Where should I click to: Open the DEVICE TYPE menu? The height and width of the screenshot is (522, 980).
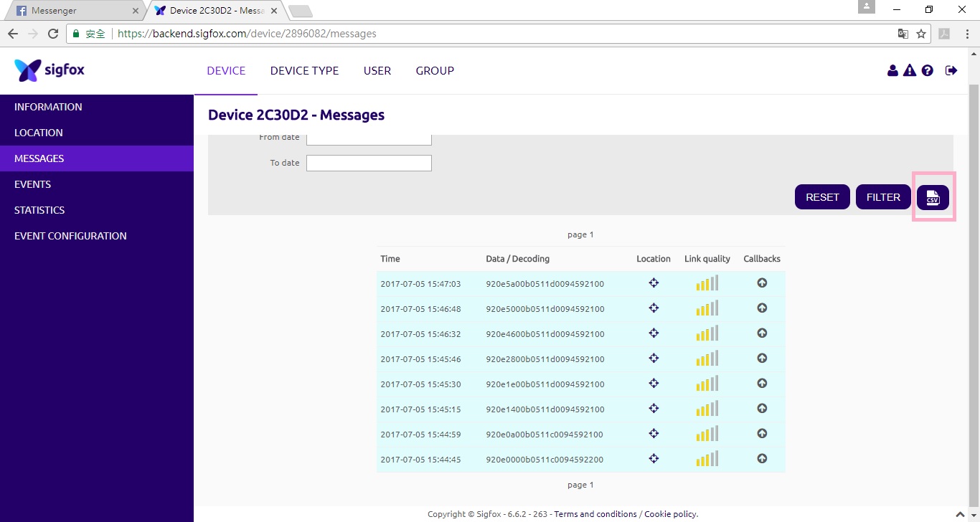tap(304, 70)
